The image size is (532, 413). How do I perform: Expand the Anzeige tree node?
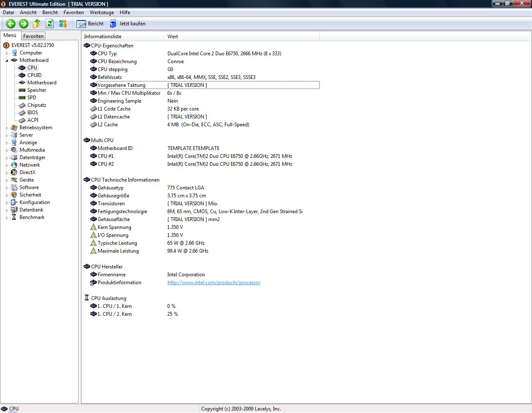(7, 143)
